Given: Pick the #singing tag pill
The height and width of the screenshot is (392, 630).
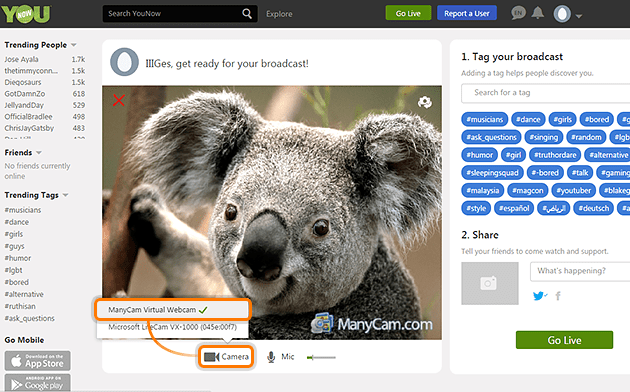Looking at the screenshot, I should click(x=544, y=137).
